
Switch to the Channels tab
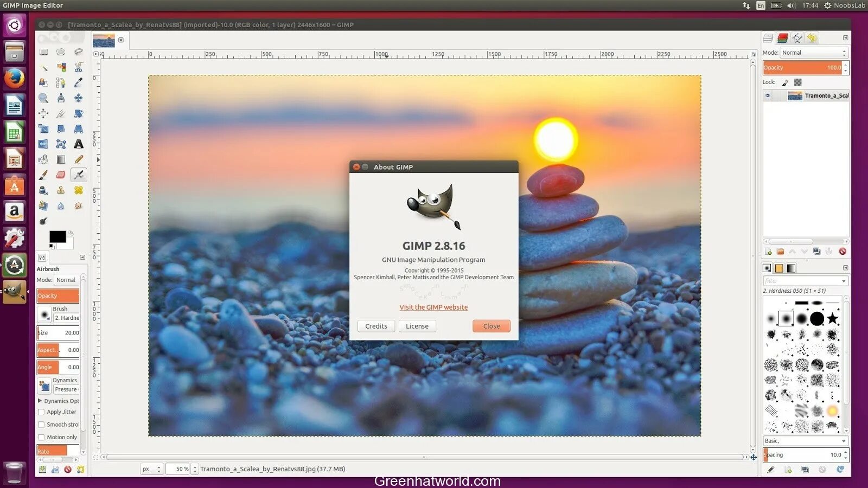pyautogui.click(x=783, y=38)
